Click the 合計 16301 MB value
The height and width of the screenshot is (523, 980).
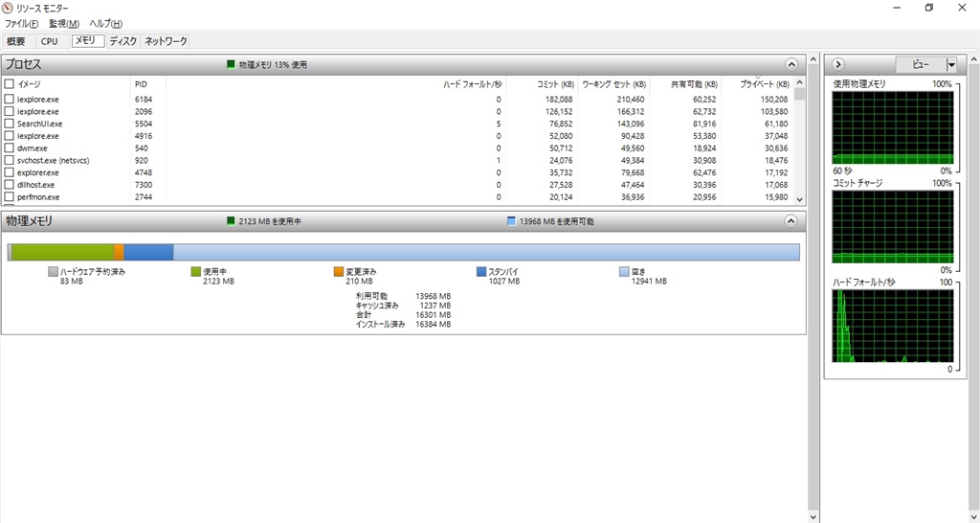[x=433, y=315]
